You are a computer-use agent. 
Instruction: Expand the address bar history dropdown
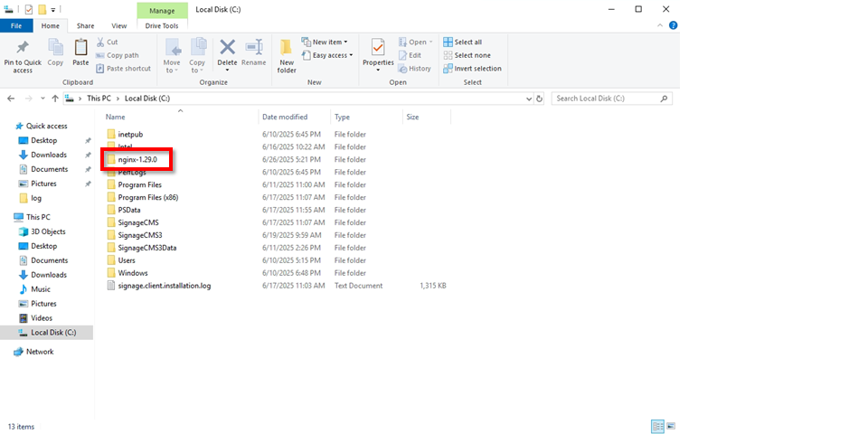point(528,99)
